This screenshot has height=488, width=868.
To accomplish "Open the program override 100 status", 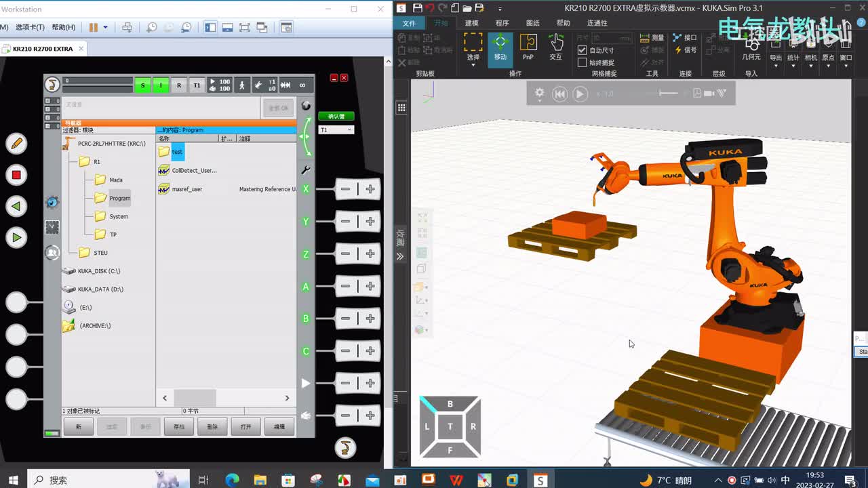I will (220, 85).
